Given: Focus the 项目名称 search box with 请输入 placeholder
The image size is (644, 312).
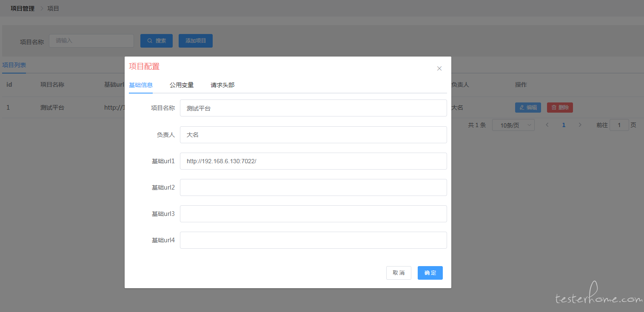Looking at the screenshot, I should [x=91, y=41].
